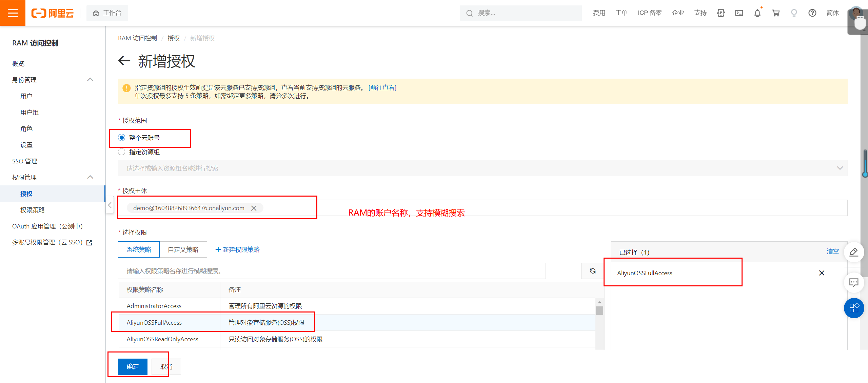The image size is (868, 383).
Task: Focus the policy name search field
Action: pos(332,271)
